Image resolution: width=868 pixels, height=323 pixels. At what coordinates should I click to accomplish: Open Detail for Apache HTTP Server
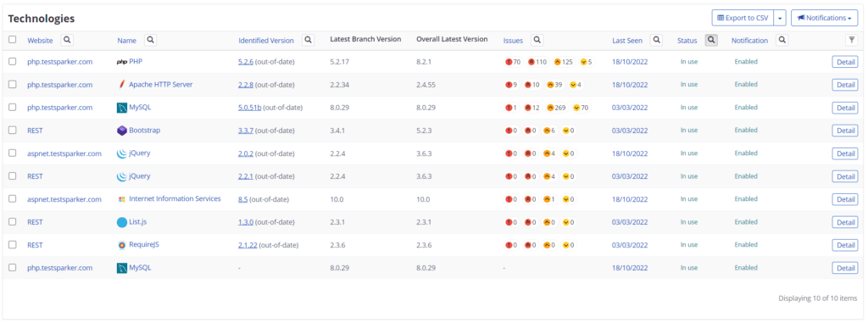coord(845,85)
